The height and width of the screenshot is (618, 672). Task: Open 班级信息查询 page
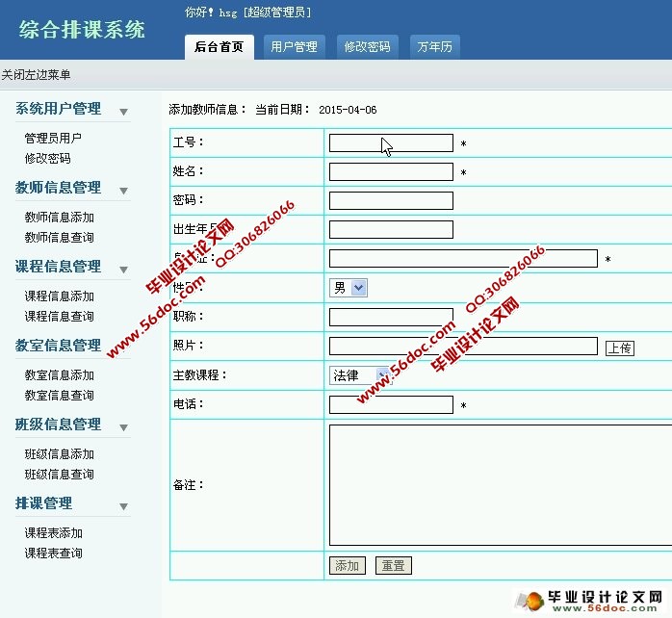tap(59, 474)
